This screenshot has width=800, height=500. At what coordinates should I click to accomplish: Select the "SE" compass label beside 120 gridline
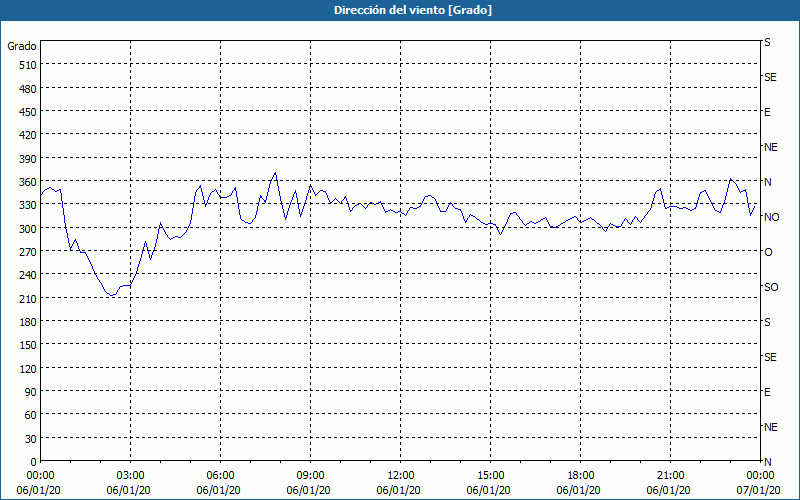click(770, 357)
